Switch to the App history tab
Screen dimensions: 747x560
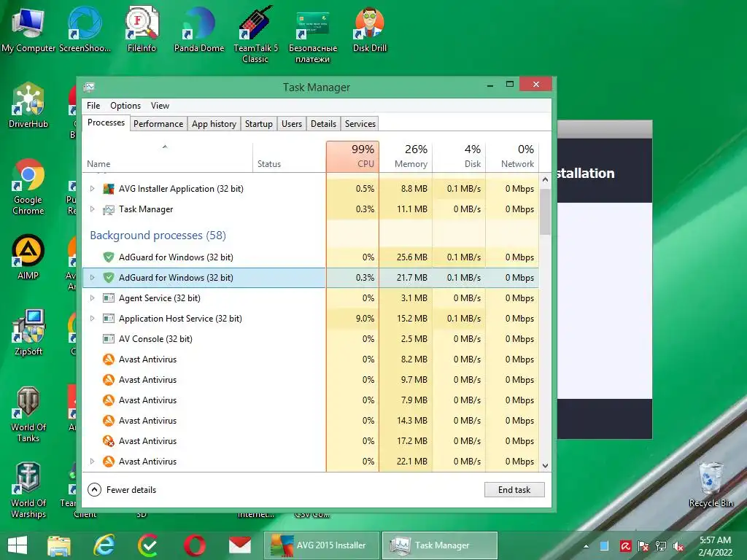(x=214, y=124)
